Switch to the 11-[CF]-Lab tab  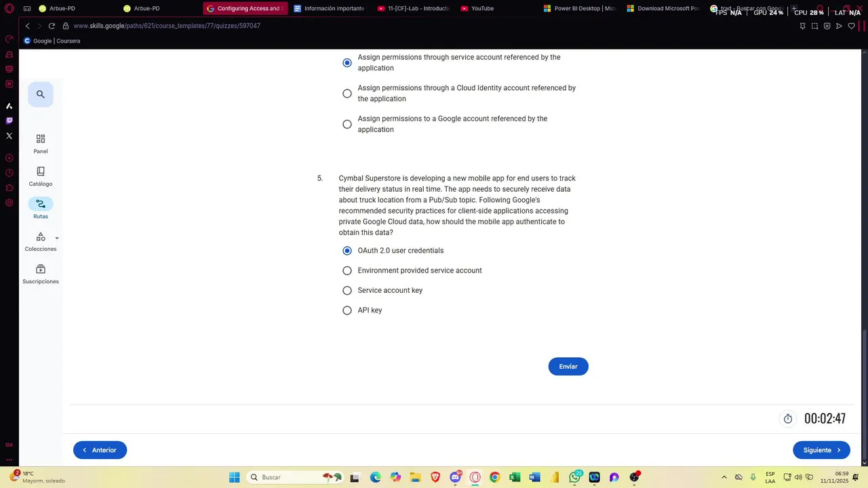click(x=415, y=8)
